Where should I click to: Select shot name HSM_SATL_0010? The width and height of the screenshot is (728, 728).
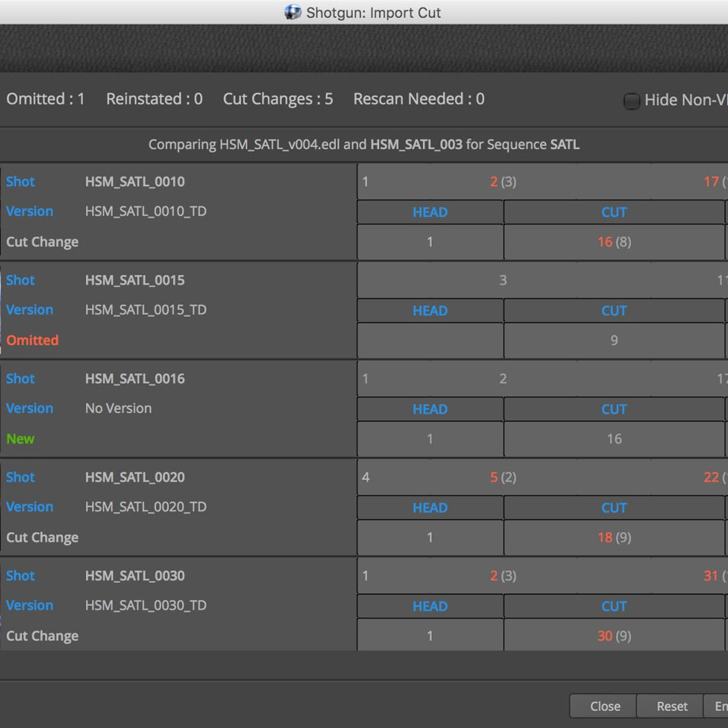pos(135,182)
